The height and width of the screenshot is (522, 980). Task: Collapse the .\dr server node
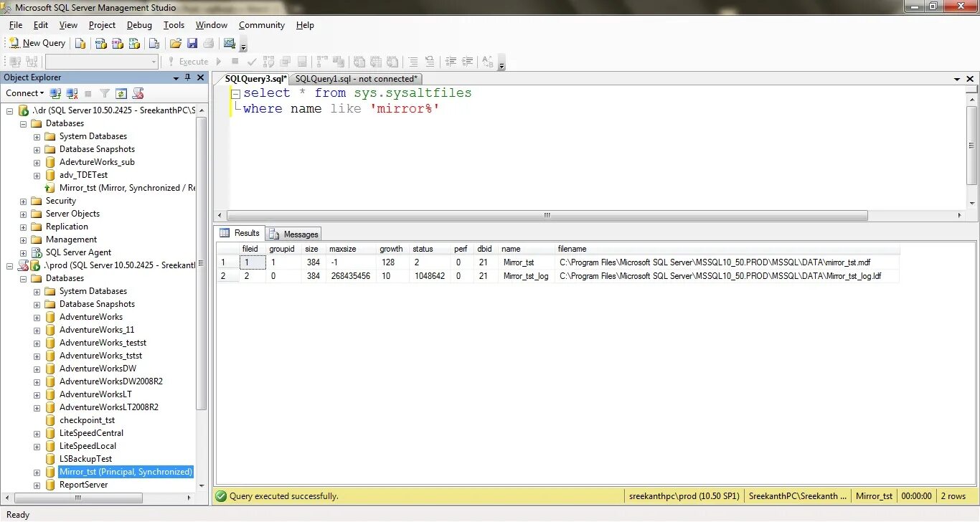coord(9,110)
